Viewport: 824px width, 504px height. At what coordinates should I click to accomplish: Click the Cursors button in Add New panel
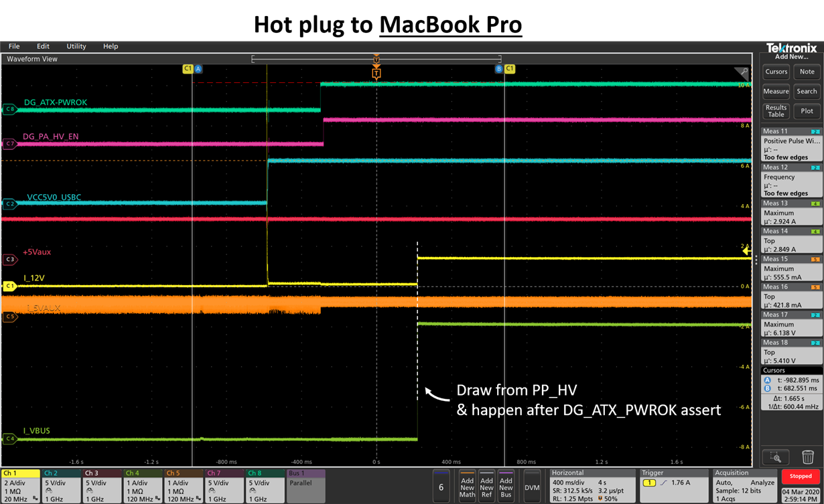click(776, 72)
